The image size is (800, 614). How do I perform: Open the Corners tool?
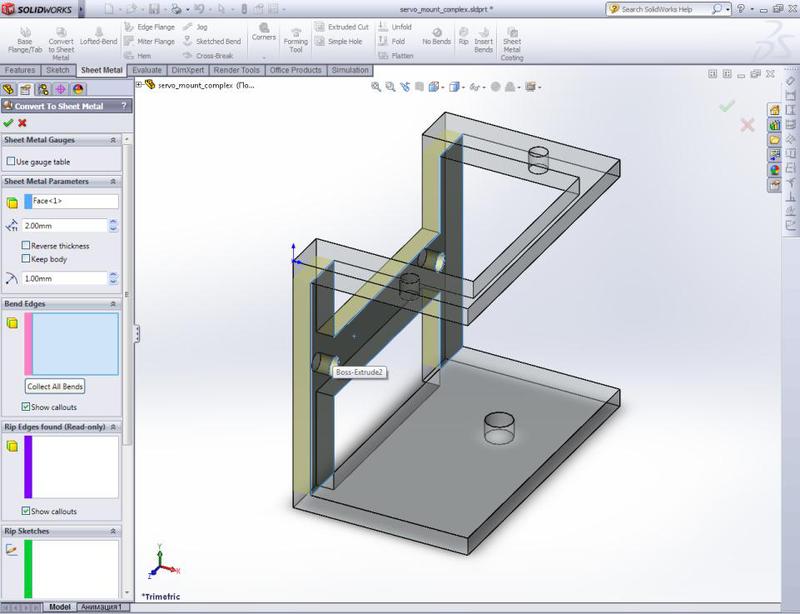pos(264,32)
